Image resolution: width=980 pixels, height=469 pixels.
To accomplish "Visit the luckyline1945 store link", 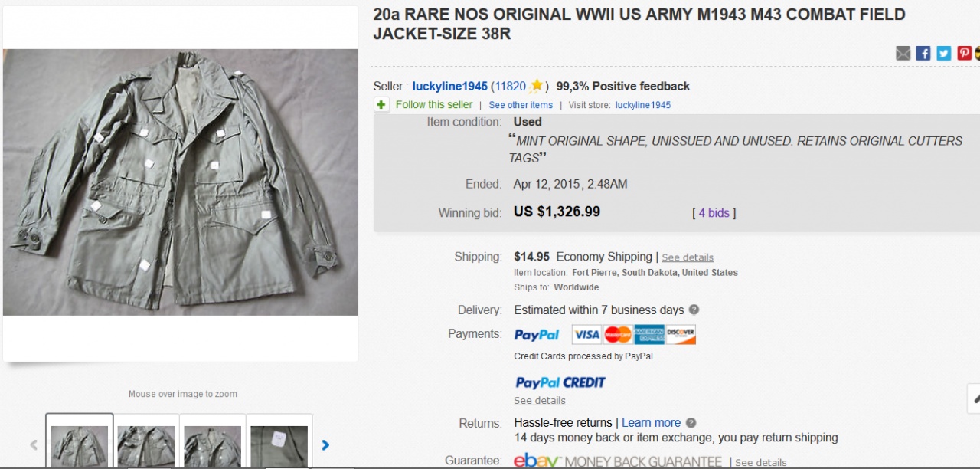I will click(x=642, y=105).
